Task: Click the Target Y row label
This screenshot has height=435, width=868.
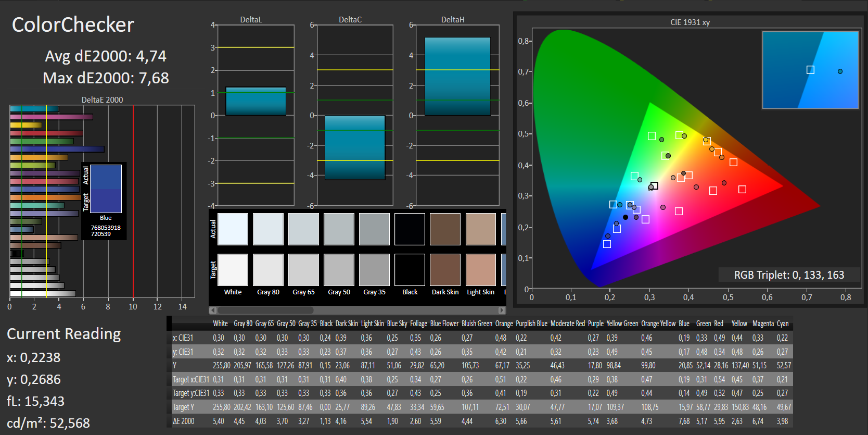Action: (183, 407)
